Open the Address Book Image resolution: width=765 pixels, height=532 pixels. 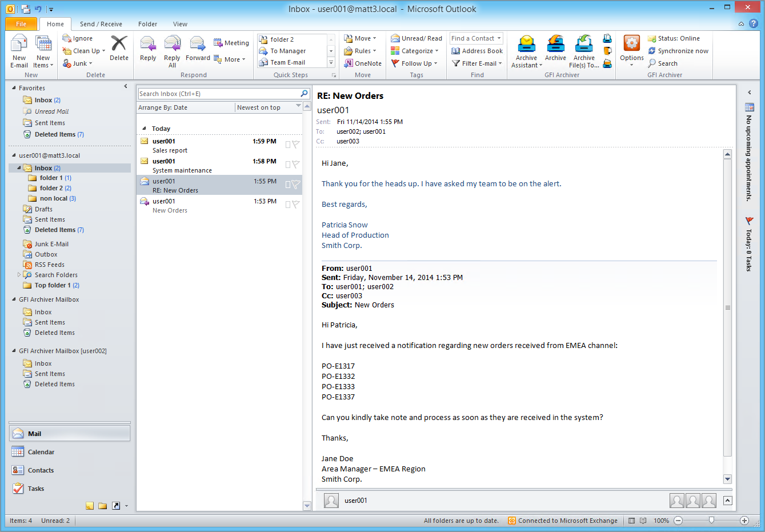477,51
